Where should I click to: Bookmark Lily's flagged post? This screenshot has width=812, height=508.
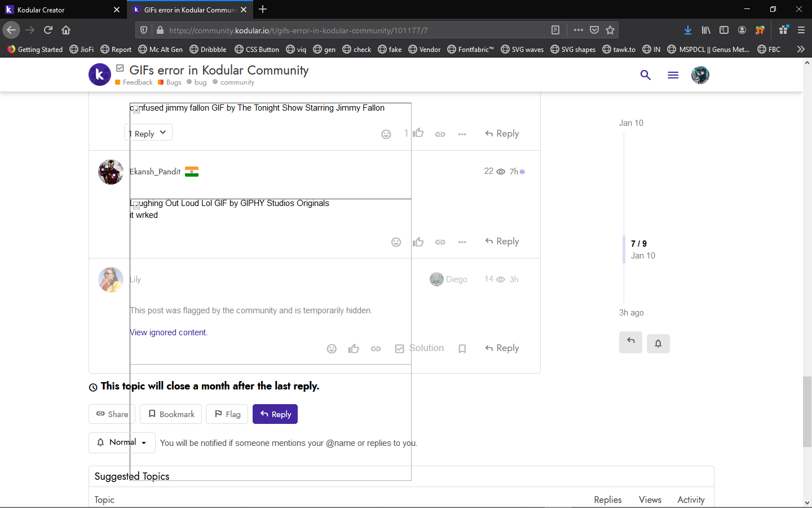click(462, 348)
